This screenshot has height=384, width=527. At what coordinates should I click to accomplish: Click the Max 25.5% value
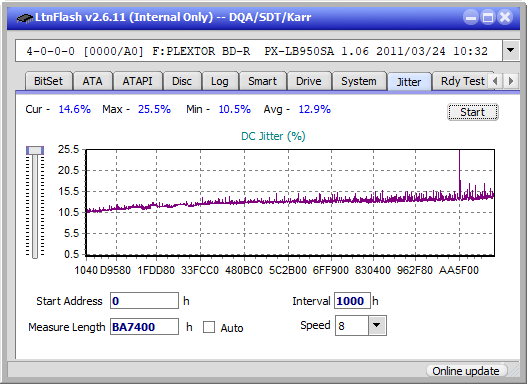coord(154,109)
